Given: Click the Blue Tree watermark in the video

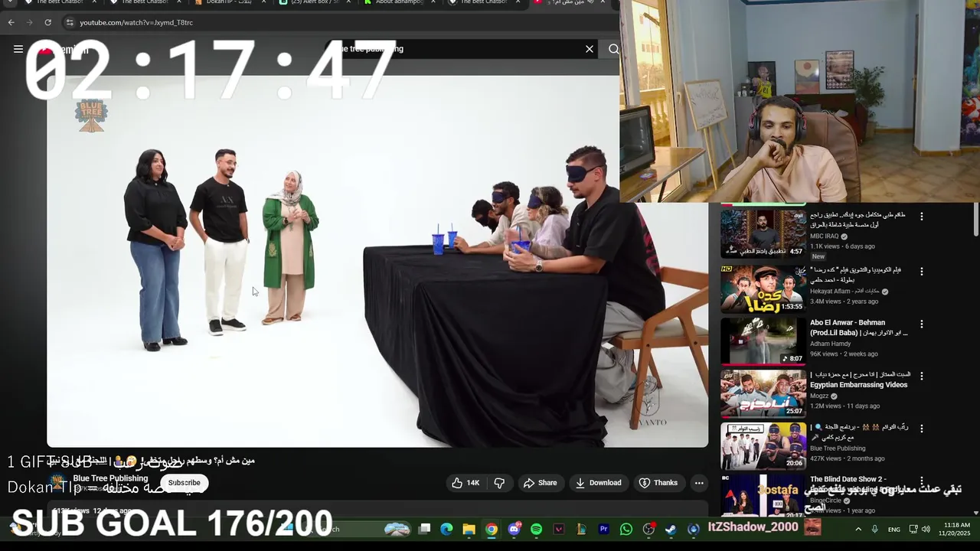Looking at the screenshot, I should 91,116.
